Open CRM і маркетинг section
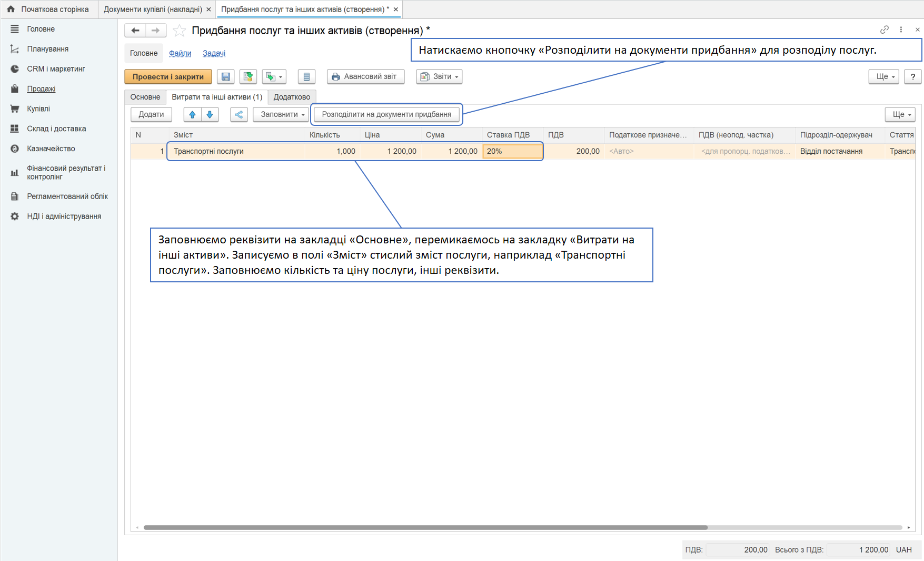Screen dimensions: 924x561 (x=56, y=69)
